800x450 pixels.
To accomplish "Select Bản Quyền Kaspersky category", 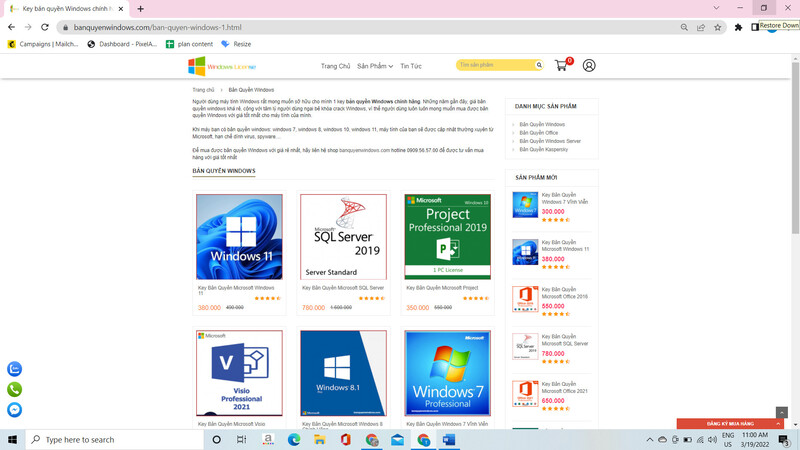I will pos(543,149).
